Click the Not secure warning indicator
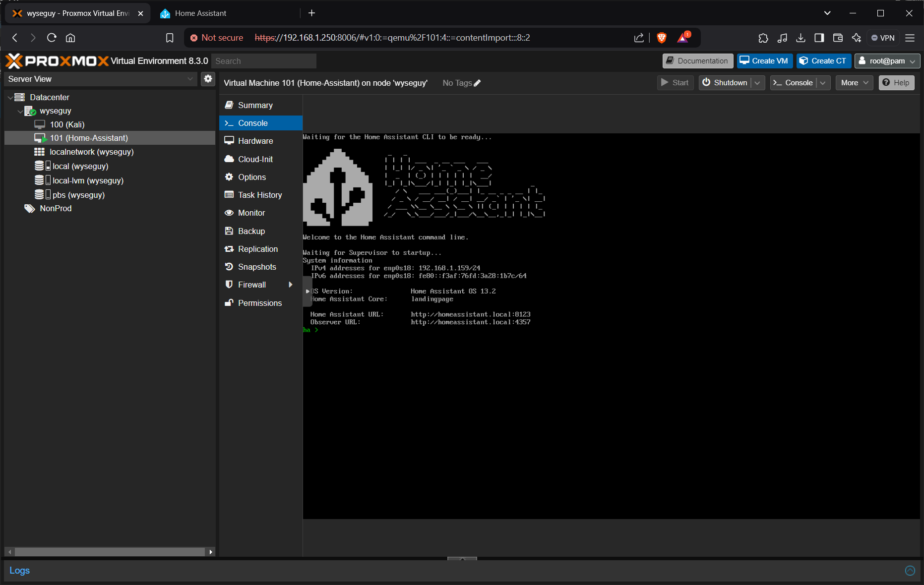The width and height of the screenshot is (924, 585). tap(217, 38)
